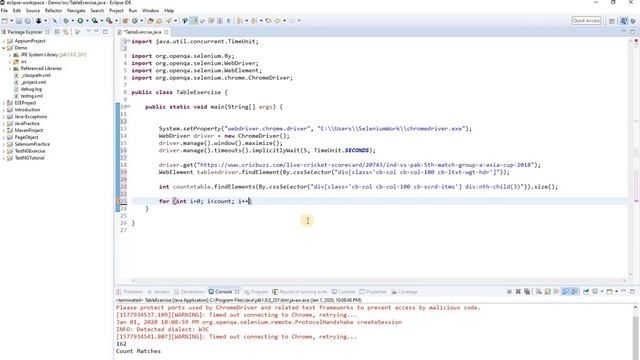Click Collapse All in Package Explorer
Image resolution: width=640 pixels, height=360 pixels.
(x=57, y=32)
